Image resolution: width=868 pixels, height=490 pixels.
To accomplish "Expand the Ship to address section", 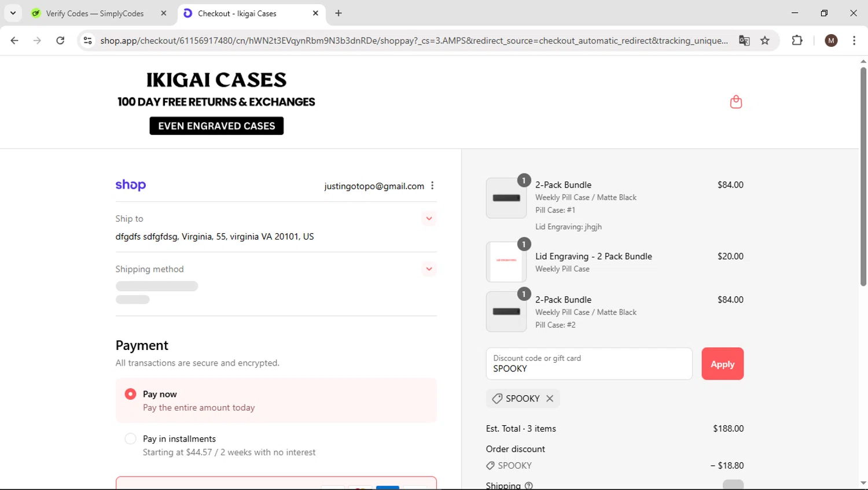I will pyautogui.click(x=429, y=219).
